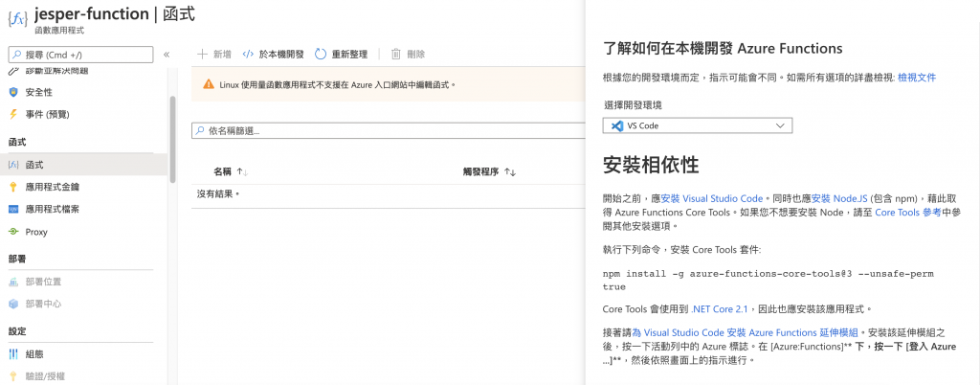Viewport: 980px width, 385px height.
Task: Click the jesper-function | 函式 title
Action: click(x=115, y=13)
